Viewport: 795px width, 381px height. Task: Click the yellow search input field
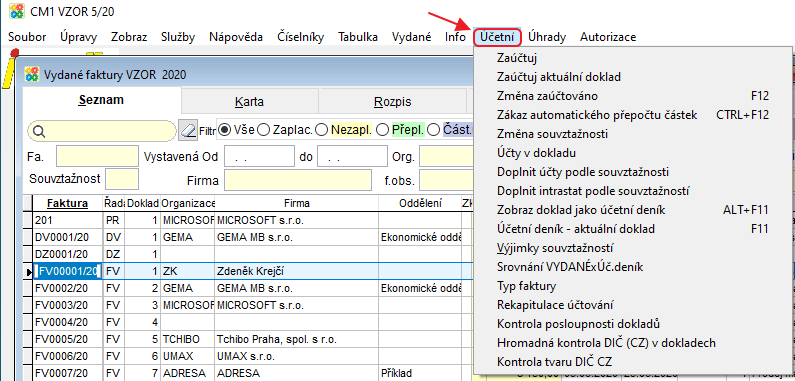click(102, 131)
